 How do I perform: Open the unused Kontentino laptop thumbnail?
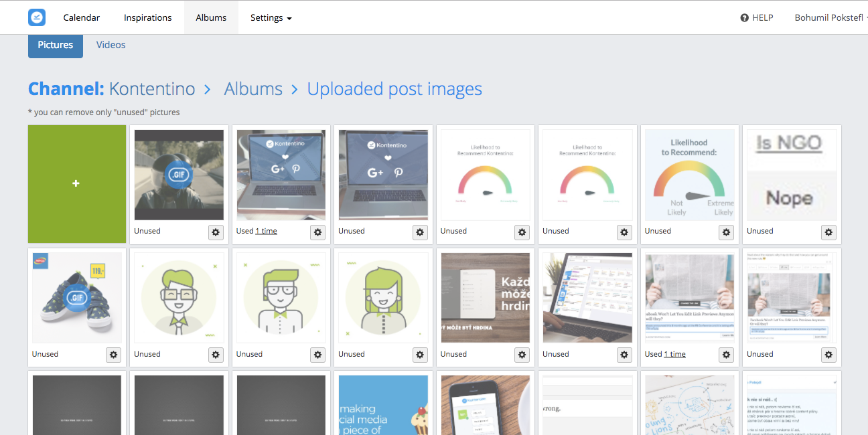pos(383,175)
